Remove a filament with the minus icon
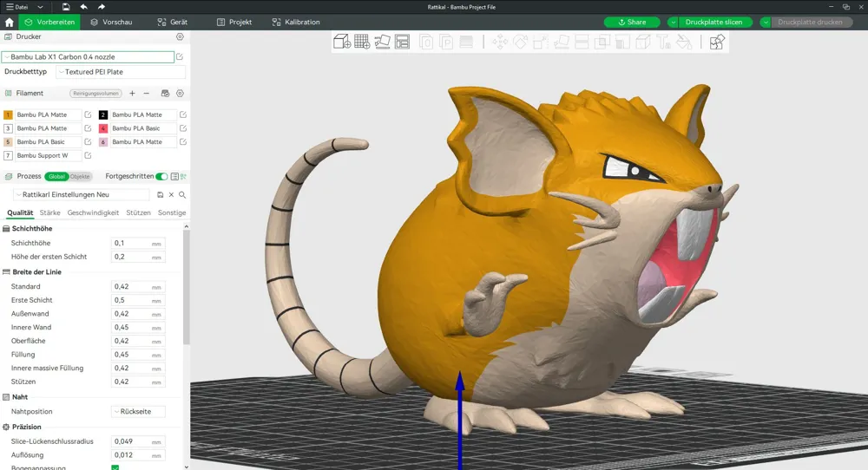The width and height of the screenshot is (868, 470). [x=146, y=94]
